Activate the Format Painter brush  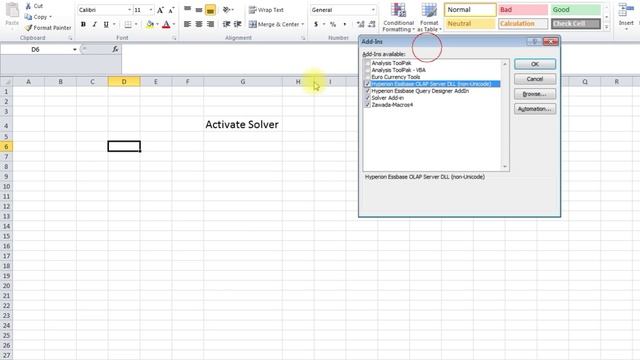point(28,28)
